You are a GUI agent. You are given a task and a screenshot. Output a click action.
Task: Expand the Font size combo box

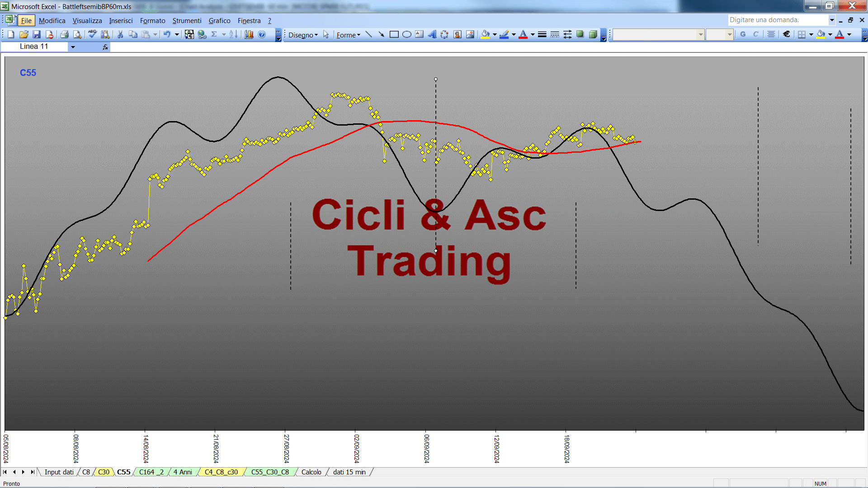coord(729,34)
